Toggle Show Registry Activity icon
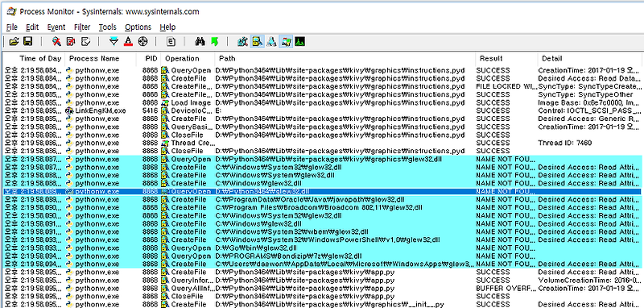Image resolution: width=644 pixels, height=308 pixels. [243, 42]
